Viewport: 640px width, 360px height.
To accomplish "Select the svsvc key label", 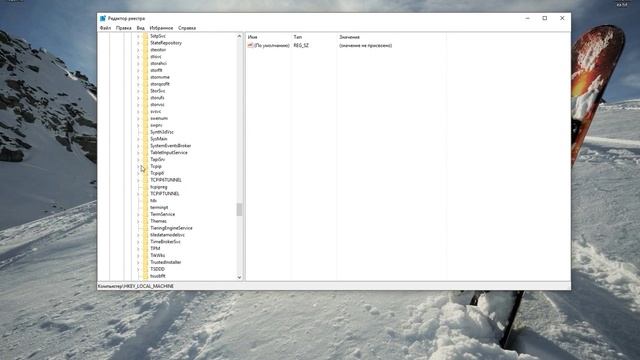I will [155, 111].
